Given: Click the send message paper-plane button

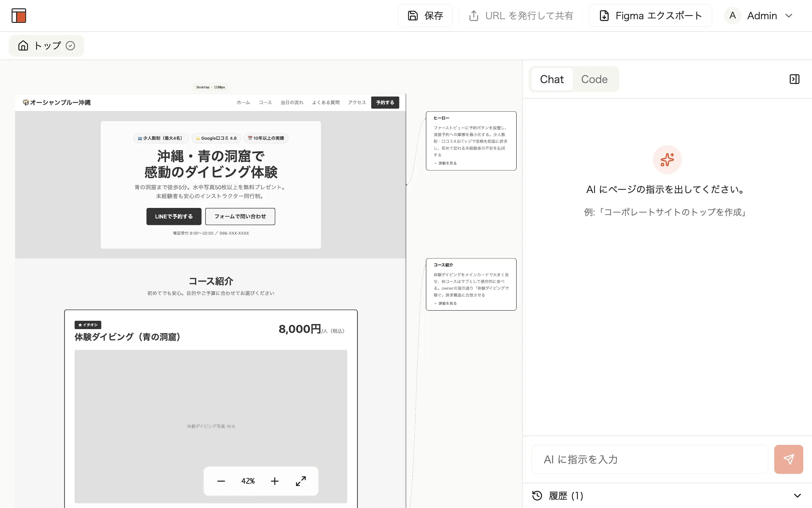Looking at the screenshot, I should pos(789,459).
